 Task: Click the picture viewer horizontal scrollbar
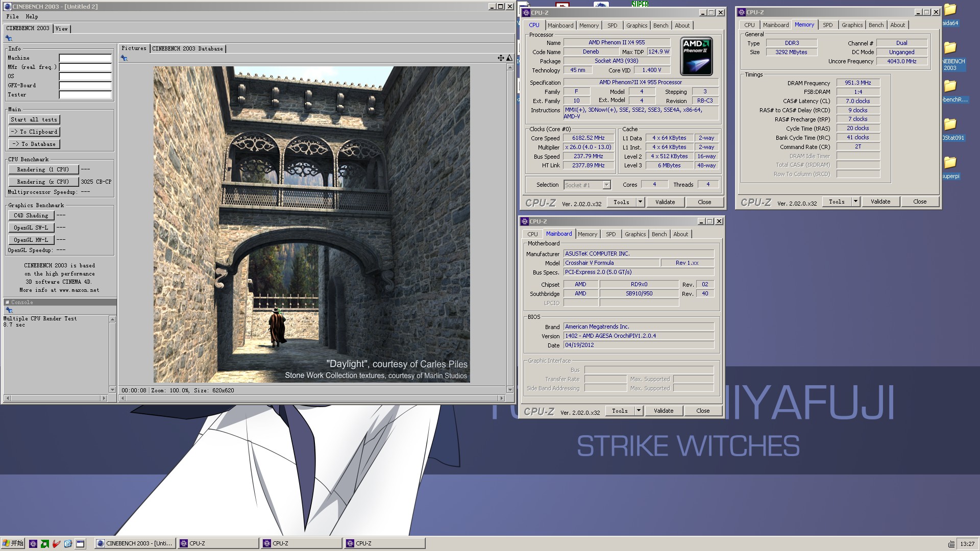click(311, 398)
